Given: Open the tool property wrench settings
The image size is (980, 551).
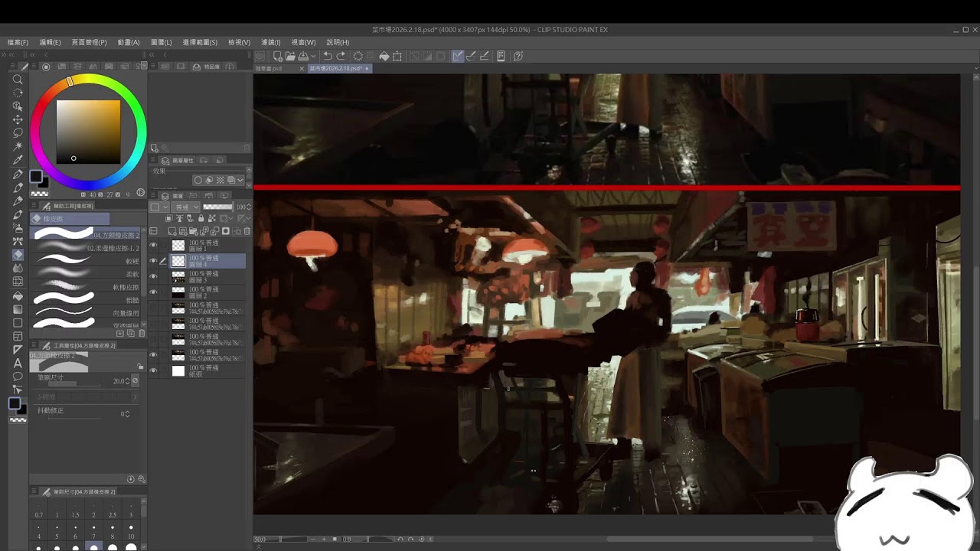Looking at the screenshot, I should pos(142,479).
